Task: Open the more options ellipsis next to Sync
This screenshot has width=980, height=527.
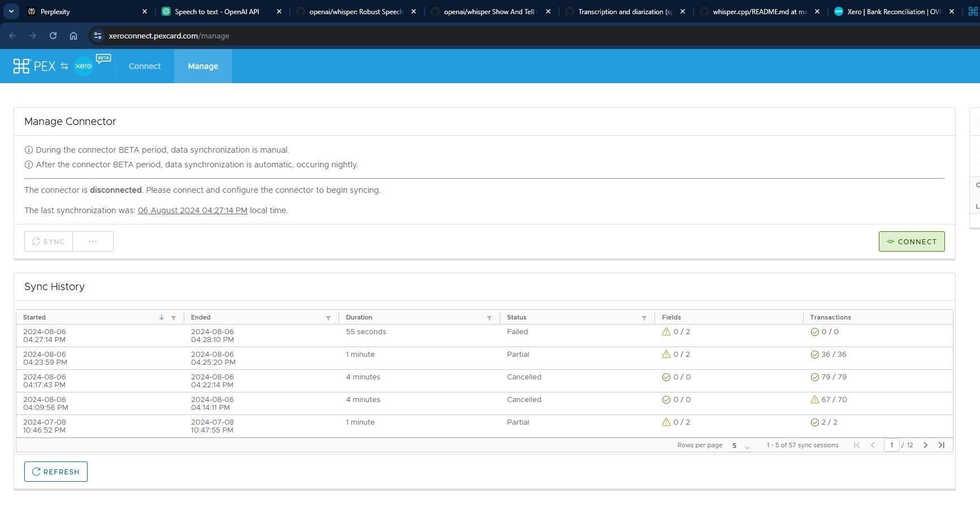Action: (x=93, y=241)
